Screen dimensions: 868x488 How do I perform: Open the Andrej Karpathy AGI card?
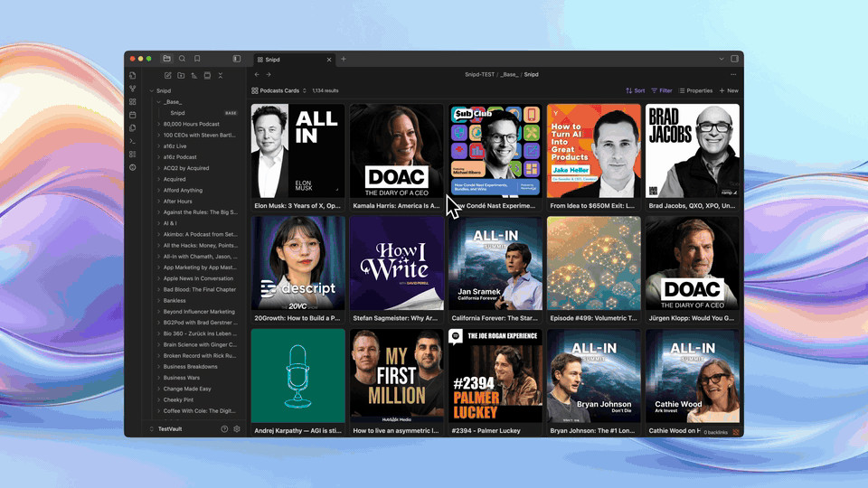coord(297,382)
